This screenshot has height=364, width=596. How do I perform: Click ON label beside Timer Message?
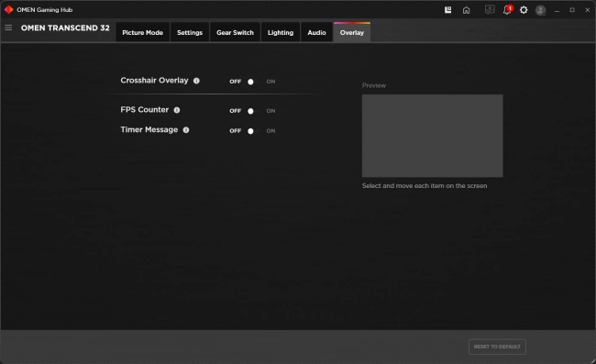(270, 131)
